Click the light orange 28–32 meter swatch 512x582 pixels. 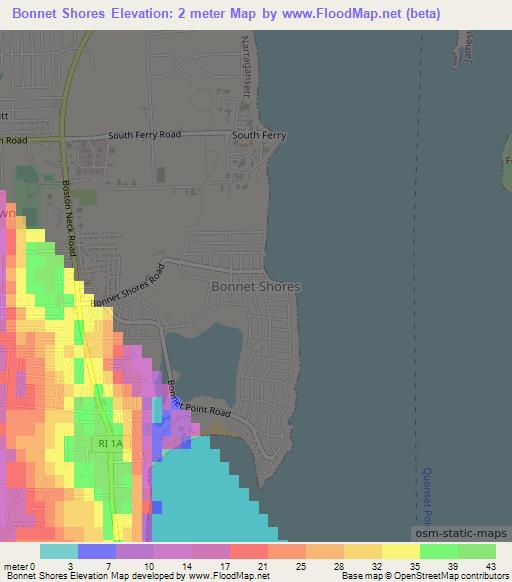click(x=363, y=551)
